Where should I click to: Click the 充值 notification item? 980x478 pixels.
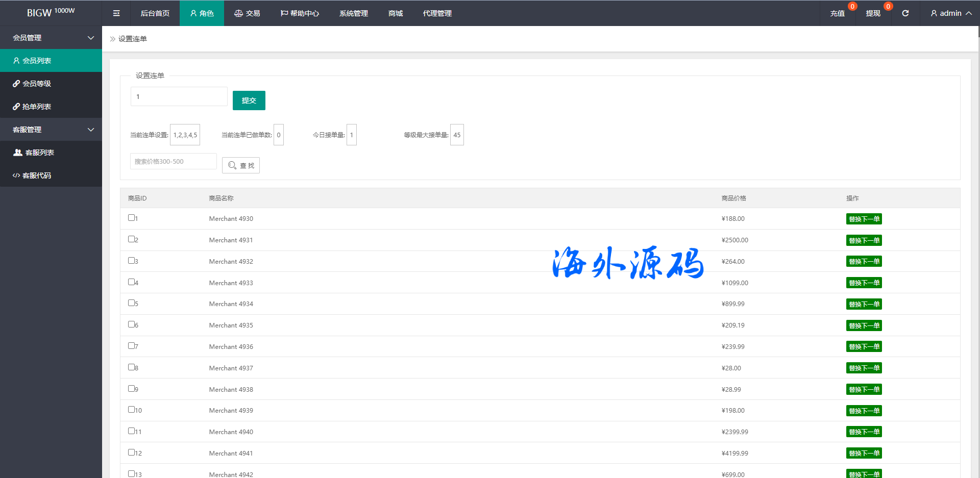(x=837, y=13)
